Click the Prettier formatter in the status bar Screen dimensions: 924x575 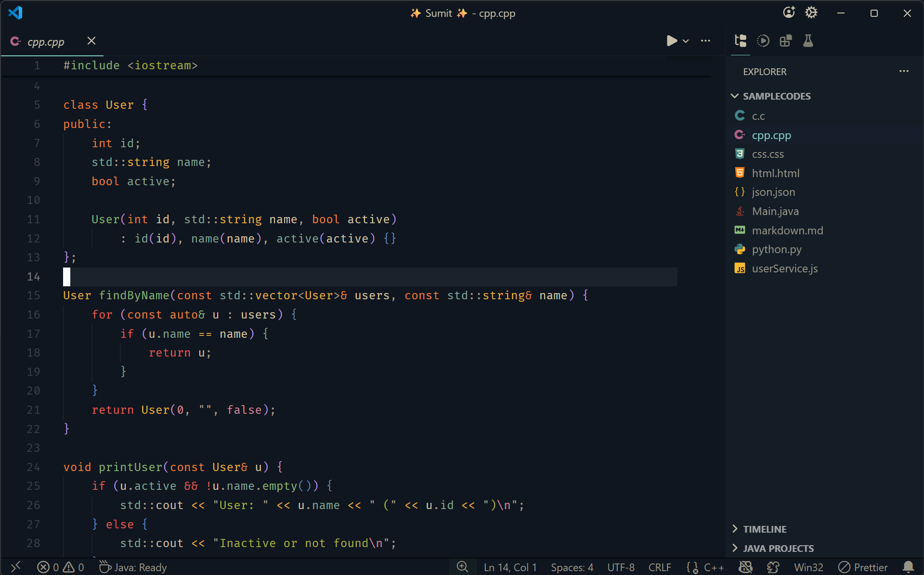862,567
